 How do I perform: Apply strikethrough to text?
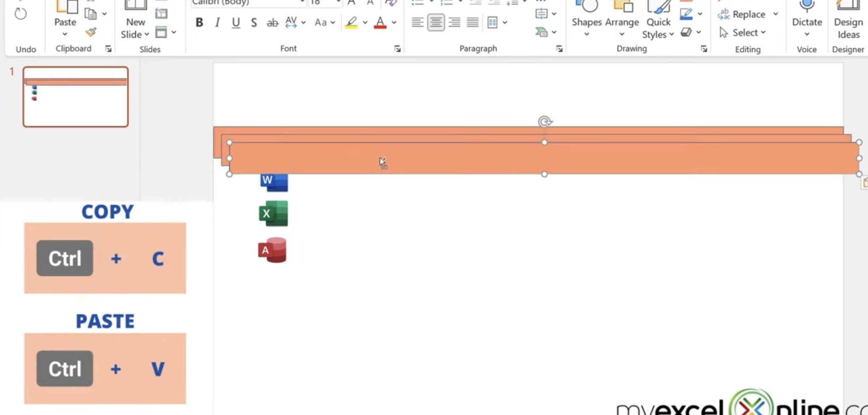[x=273, y=23]
